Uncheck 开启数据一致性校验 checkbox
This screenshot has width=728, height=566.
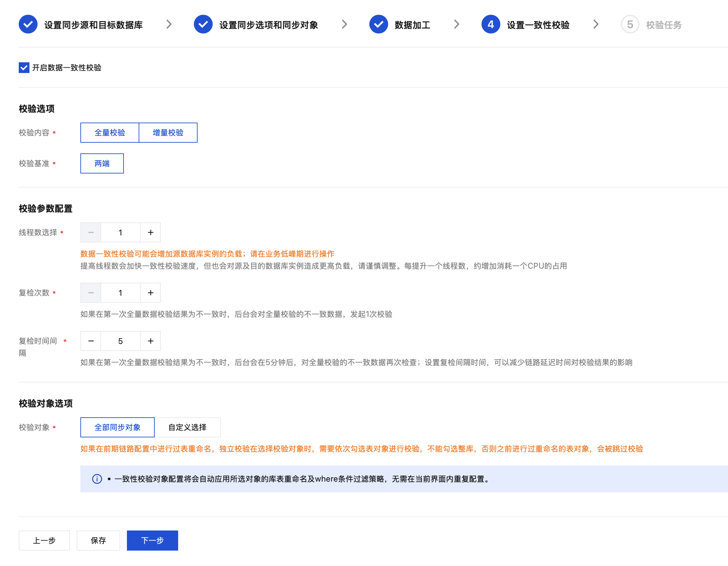[x=24, y=68]
